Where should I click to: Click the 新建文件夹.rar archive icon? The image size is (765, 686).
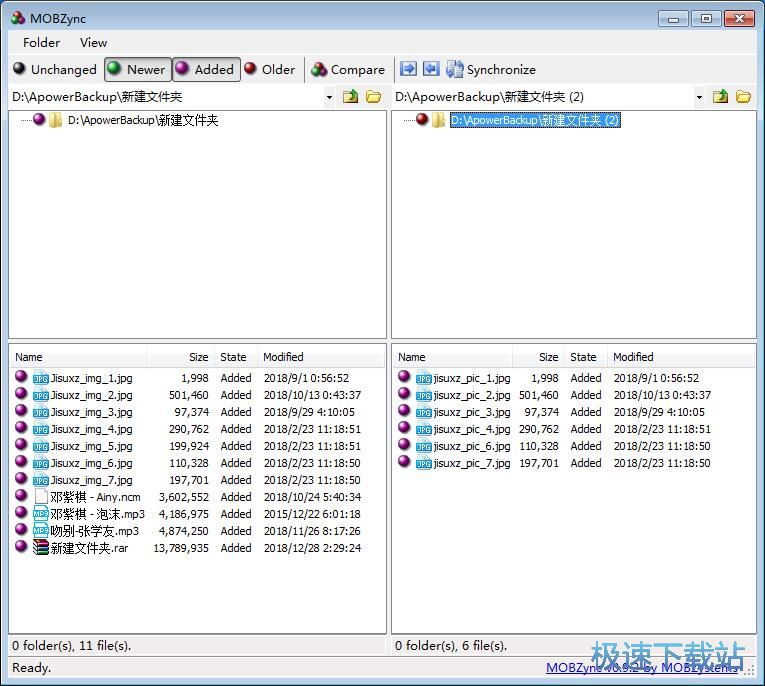(41, 548)
